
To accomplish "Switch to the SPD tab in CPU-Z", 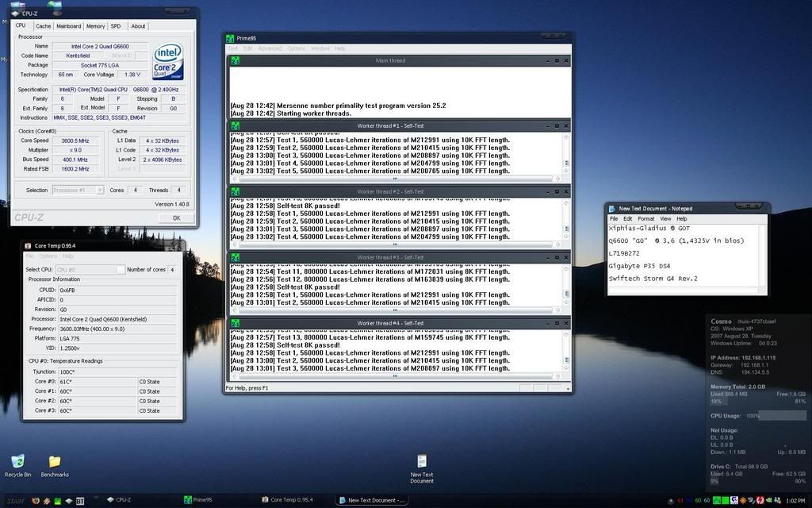I will click(116, 26).
